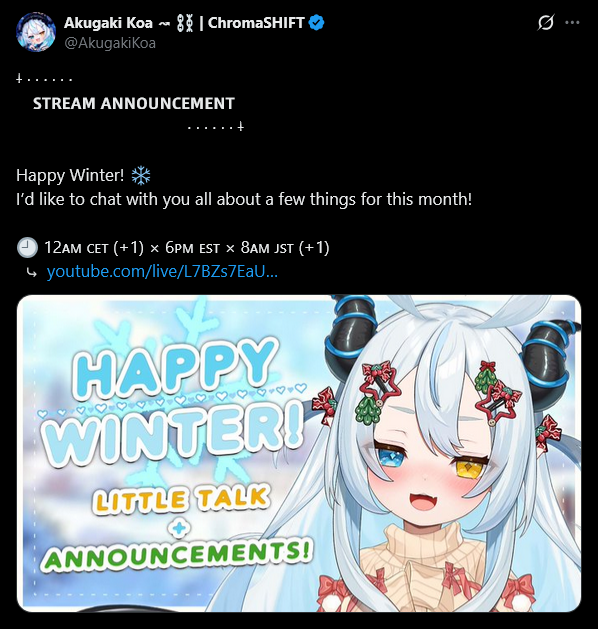Click the chain emoji in the display name

[185, 23]
